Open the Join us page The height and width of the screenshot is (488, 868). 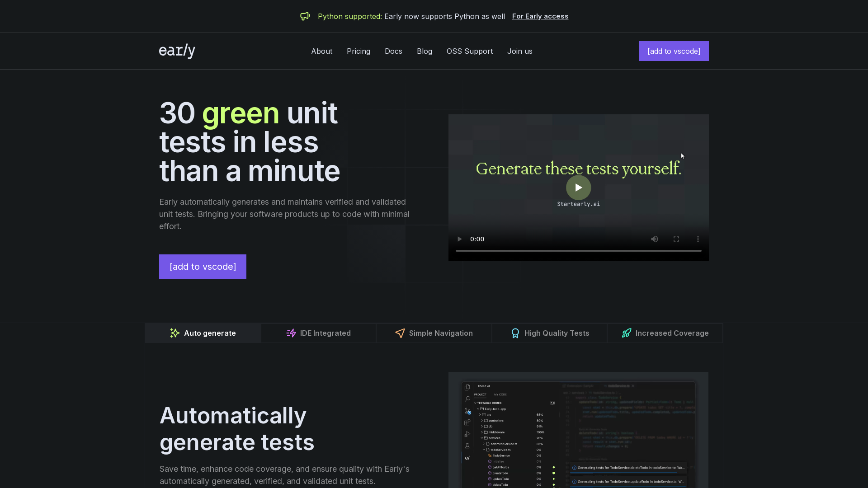click(520, 51)
